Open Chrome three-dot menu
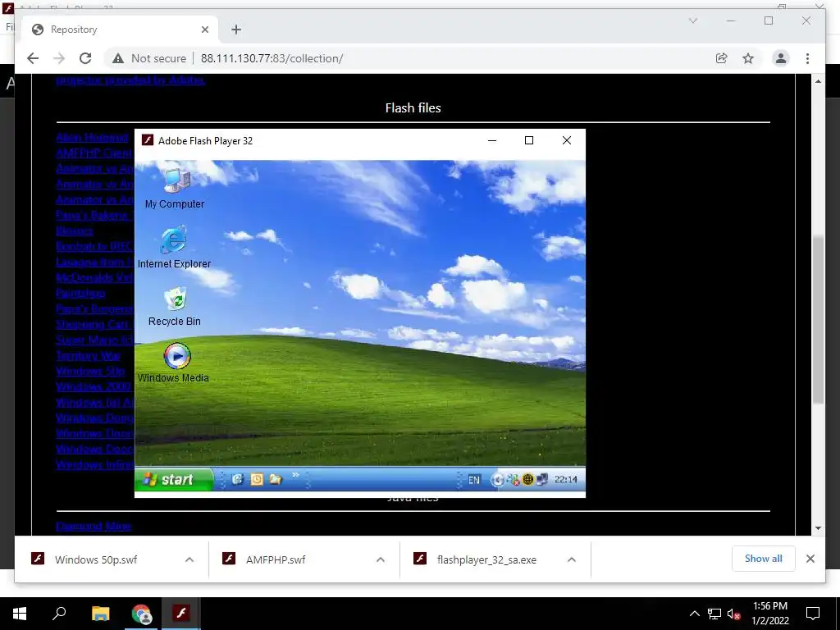840x630 pixels. (807, 58)
